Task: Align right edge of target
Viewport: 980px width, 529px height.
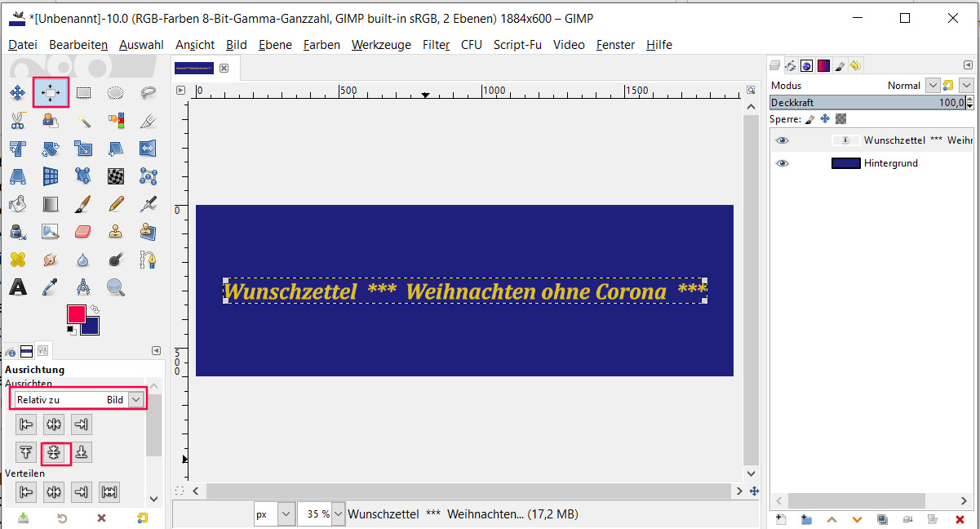Action: pyautogui.click(x=81, y=425)
